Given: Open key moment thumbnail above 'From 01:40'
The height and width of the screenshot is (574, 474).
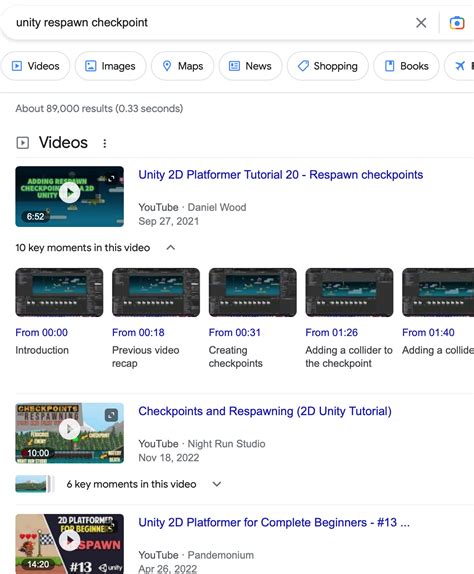Looking at the screenshot, I should coord(438,292).
